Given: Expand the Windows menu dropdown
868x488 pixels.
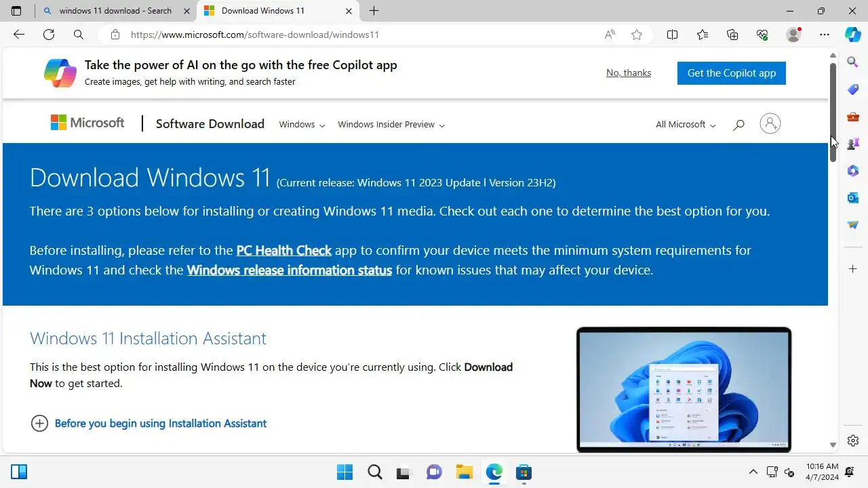Looking at the screenshot, I should click(x=302, y=125).
